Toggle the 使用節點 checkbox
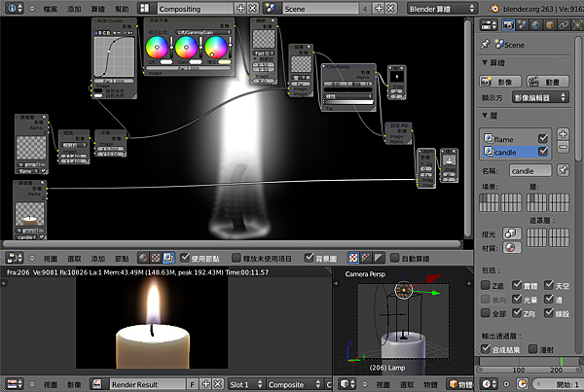This screenshot has width=584, height=392. click(185, 258)
